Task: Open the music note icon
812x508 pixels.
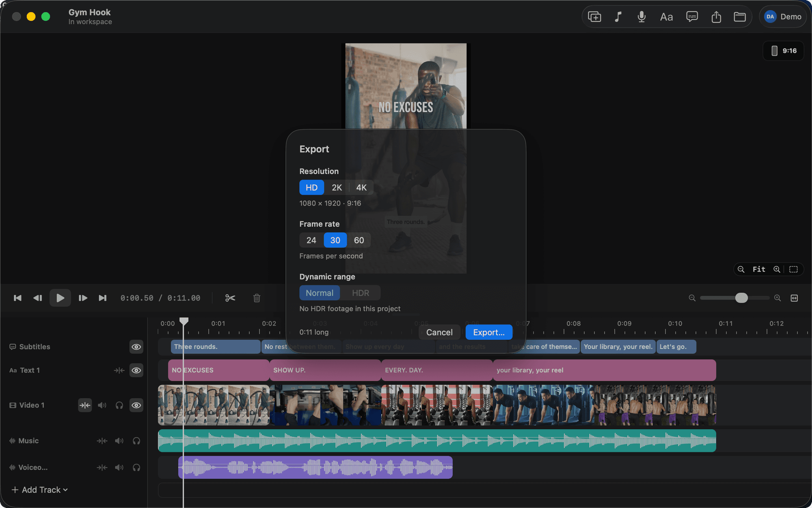Action: pyautogui.click(x=618, y=17)
